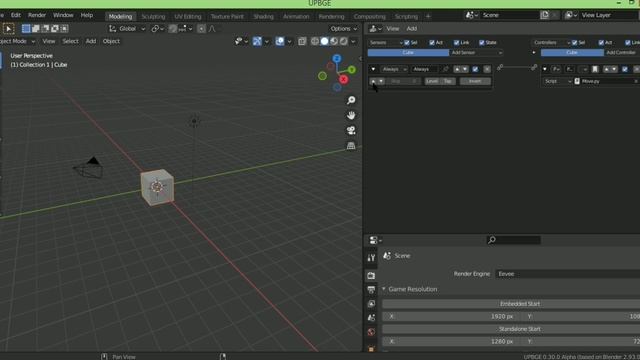Click the zoom magnifier viewport icon
The image size is (640, 360).
click(351, 100)
